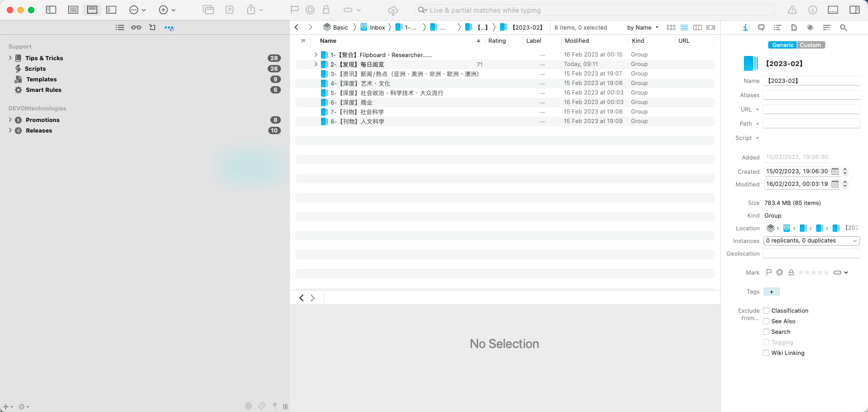Open the Instances replicants dropdown

point(812,241)
